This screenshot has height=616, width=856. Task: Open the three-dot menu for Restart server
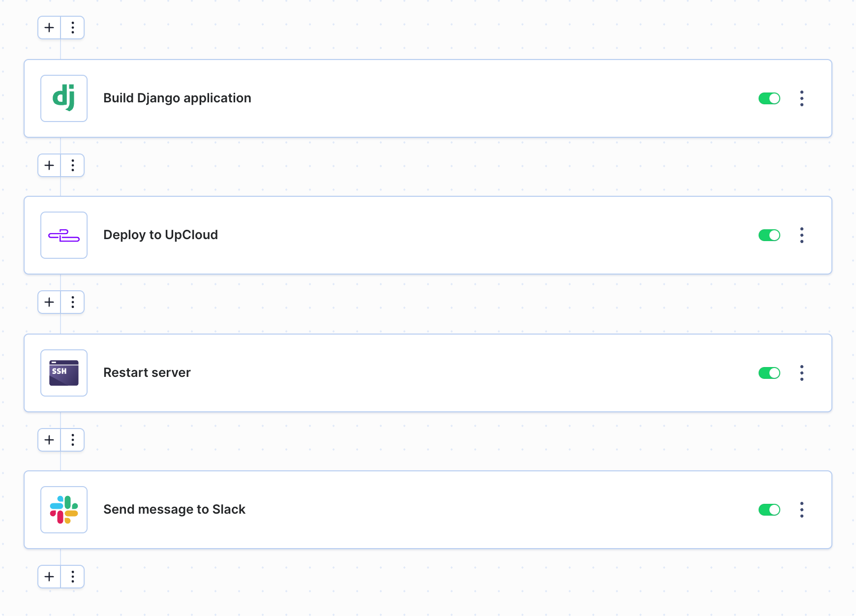pos(802,373)
